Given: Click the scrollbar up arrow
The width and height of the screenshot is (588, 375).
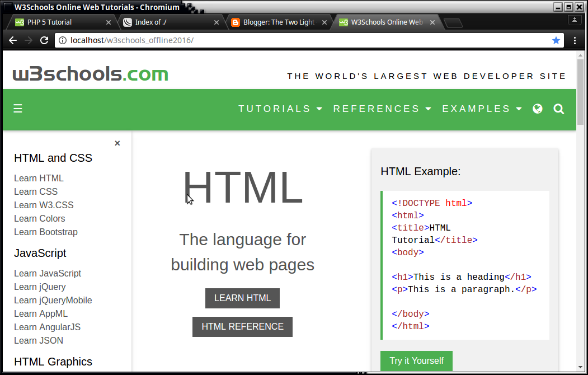Looking at the screenshot, I should coord(580,55).
